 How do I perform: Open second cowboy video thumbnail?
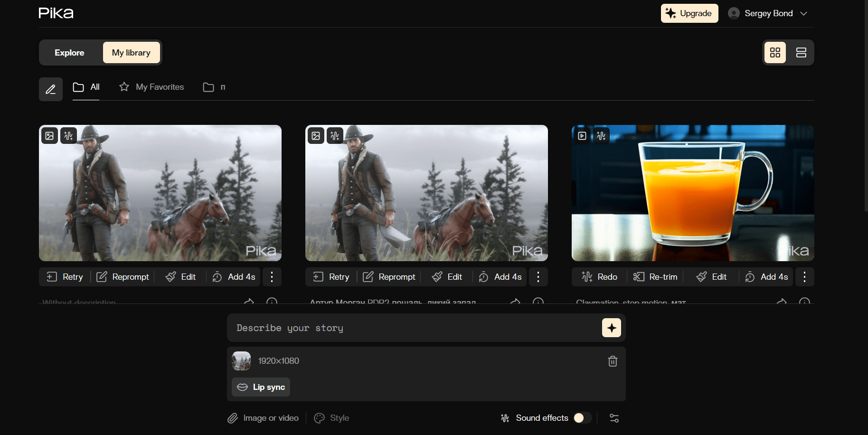(x=426, y=193)
